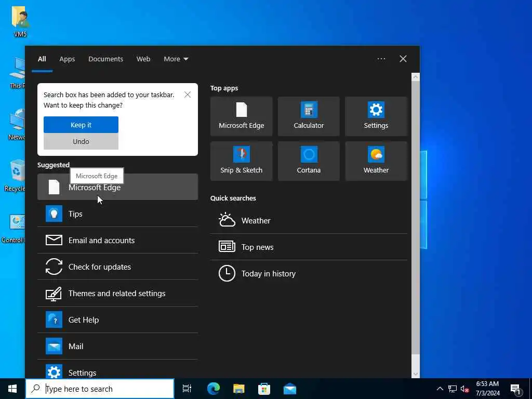532x399 pixels.
Task: Select Check for updates suggestion
Action: (117, 267)
